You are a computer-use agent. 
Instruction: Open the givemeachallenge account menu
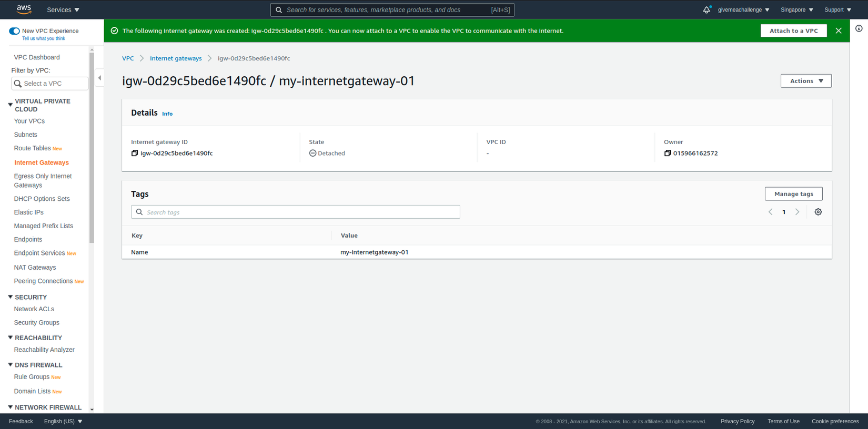pyautogui.click(x=743, y=9)
